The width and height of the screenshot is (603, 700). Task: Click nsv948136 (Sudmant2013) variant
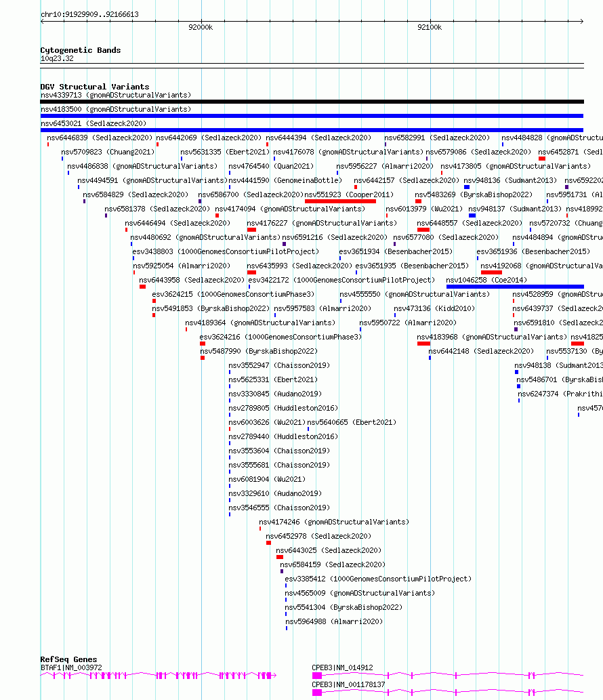[x=510, y=181]
